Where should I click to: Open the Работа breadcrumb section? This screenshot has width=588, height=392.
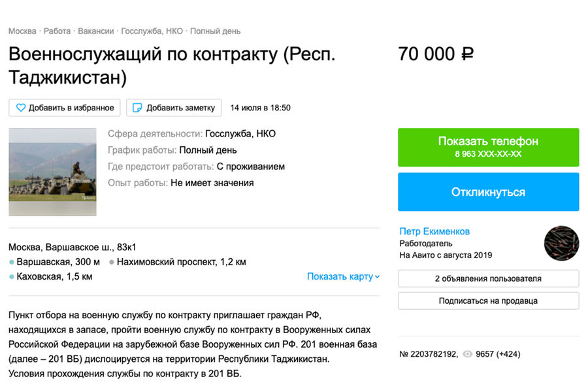[57, 31]
